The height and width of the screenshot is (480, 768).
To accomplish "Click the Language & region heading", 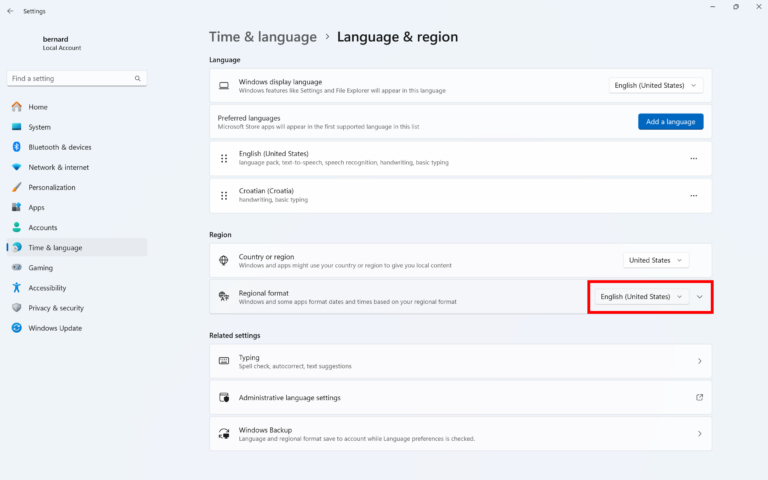I will point(397,37).
